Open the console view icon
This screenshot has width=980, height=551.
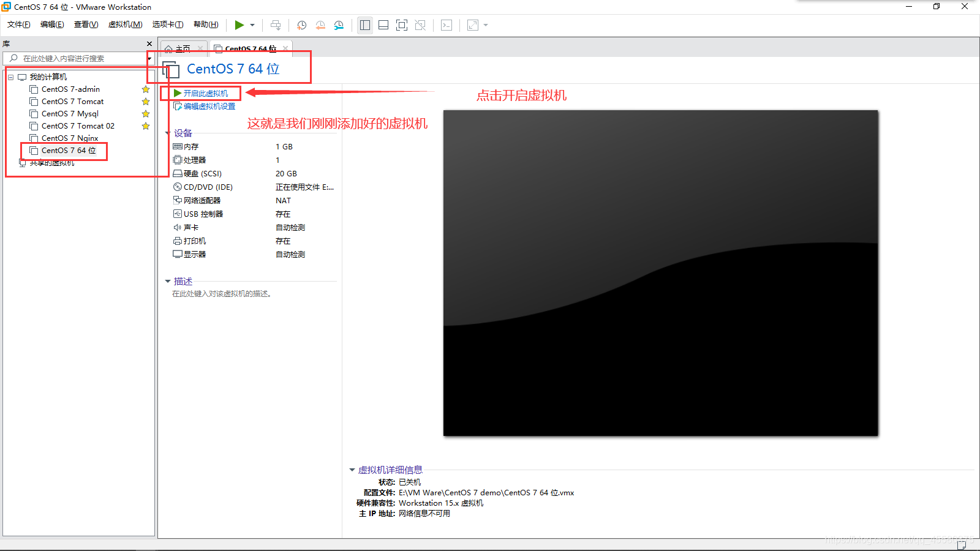tap(447, 25)
